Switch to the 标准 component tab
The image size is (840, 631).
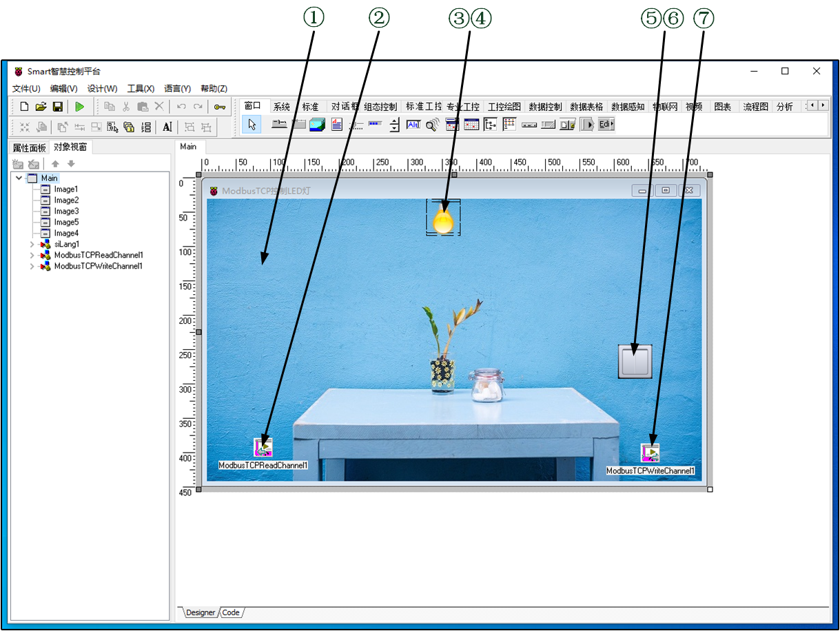tap(311, 107)
